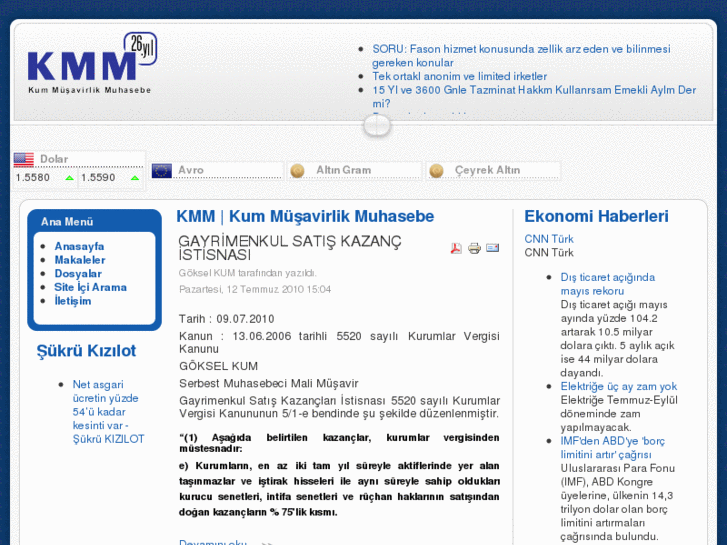Click the EU flag icon beside Avro
The image size is (727, 545).
click(x=162, y=170)
